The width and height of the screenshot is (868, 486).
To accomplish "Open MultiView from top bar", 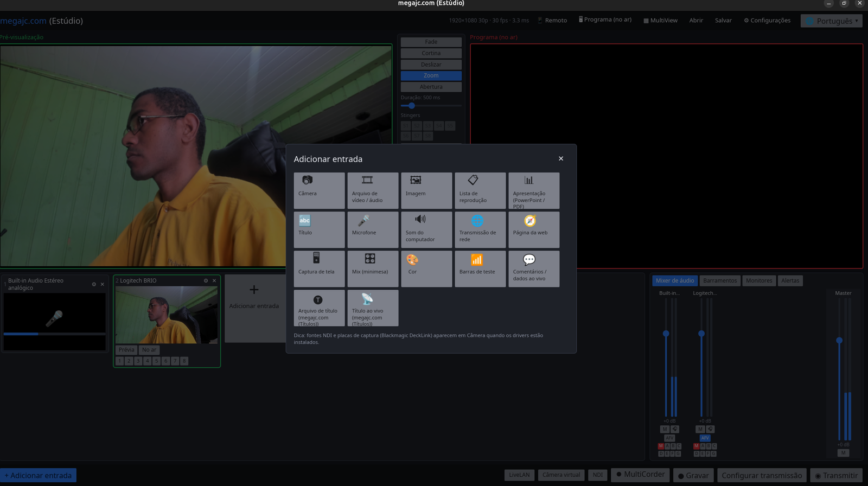I will point(660,21).
